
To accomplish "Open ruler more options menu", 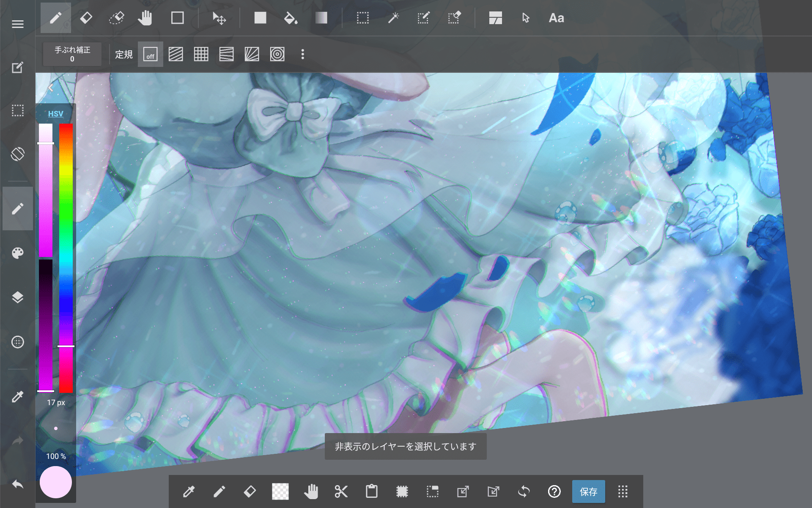I will (302, 55).
